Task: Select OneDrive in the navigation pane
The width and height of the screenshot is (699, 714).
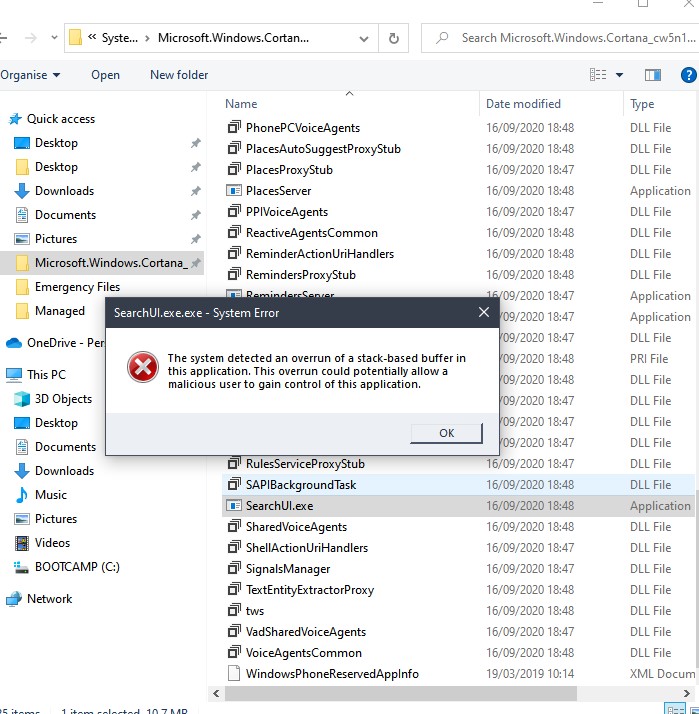Action: (55, 343)
